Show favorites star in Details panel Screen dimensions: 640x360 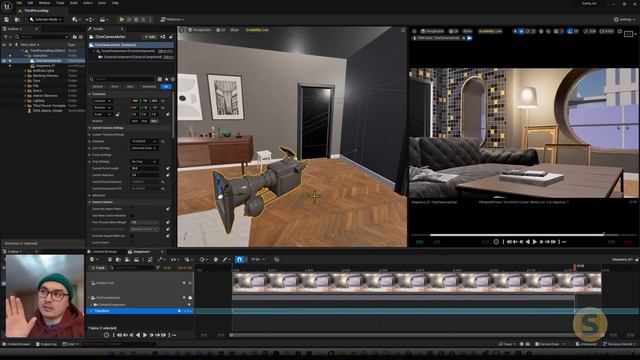166,79
